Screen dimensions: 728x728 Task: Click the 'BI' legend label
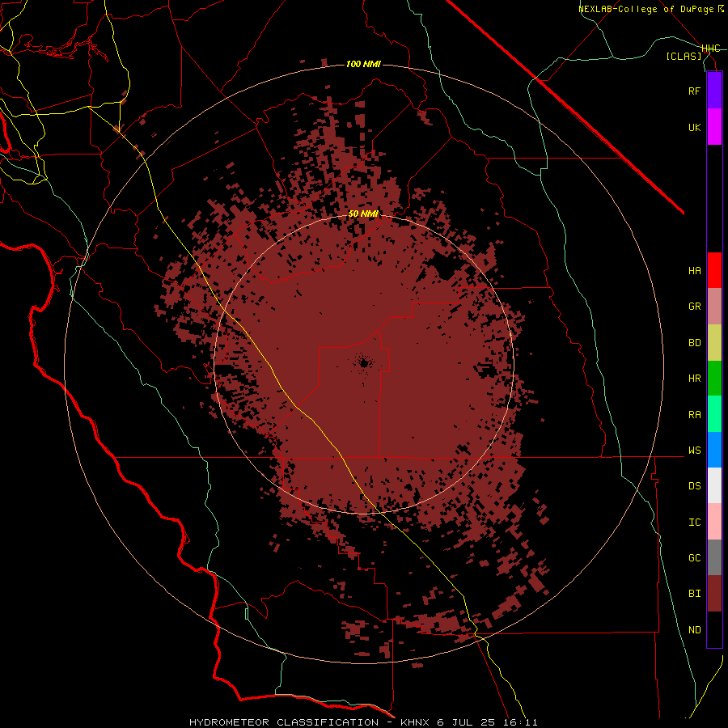pyautogui.click(x=694, y=594)
